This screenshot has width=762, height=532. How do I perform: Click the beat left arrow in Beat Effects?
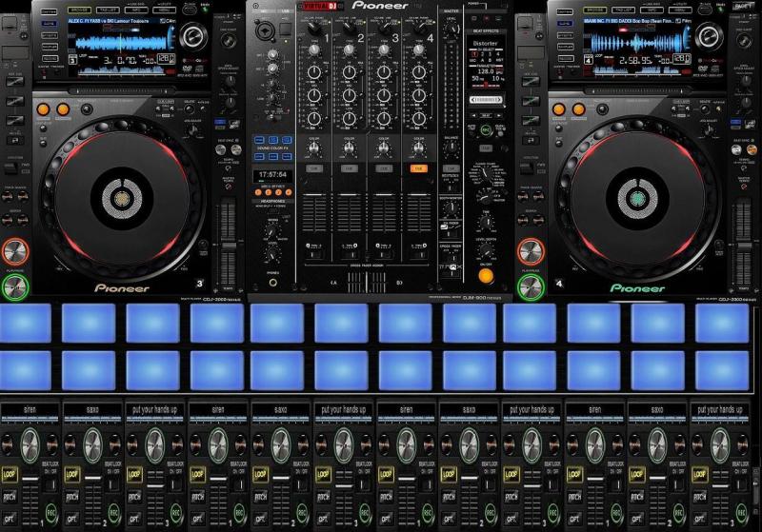pos(474,115)
